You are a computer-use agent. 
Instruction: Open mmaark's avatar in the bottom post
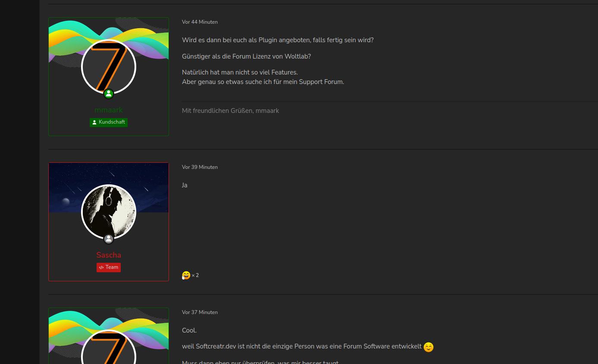pos(109,347)
